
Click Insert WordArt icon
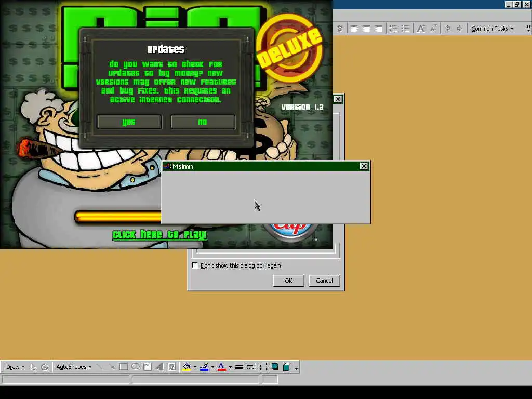[159, 367]
